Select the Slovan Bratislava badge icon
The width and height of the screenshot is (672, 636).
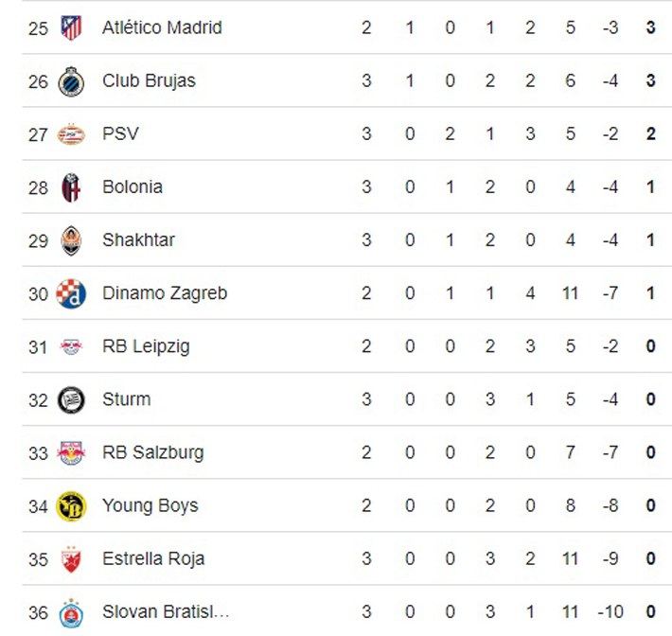tap(71, 612)
